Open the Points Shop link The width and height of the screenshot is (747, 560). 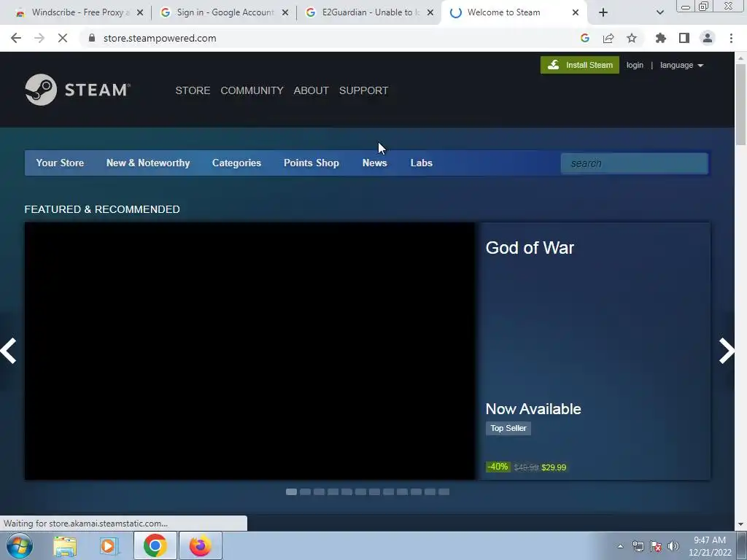pos(311,163)
